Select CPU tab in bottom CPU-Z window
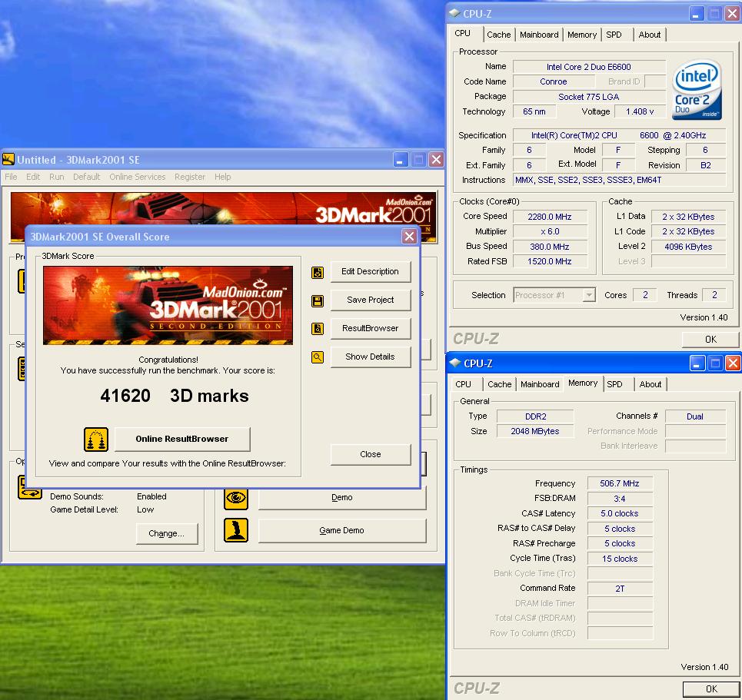742x700 pixels. [x=464, y=384]
